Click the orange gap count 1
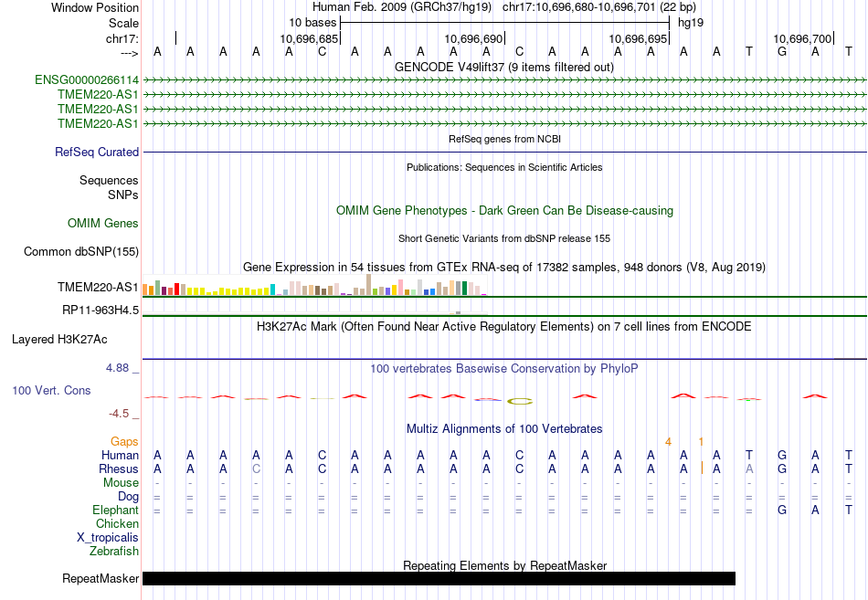This screenshot has height=600, width=868. (701, 442)
